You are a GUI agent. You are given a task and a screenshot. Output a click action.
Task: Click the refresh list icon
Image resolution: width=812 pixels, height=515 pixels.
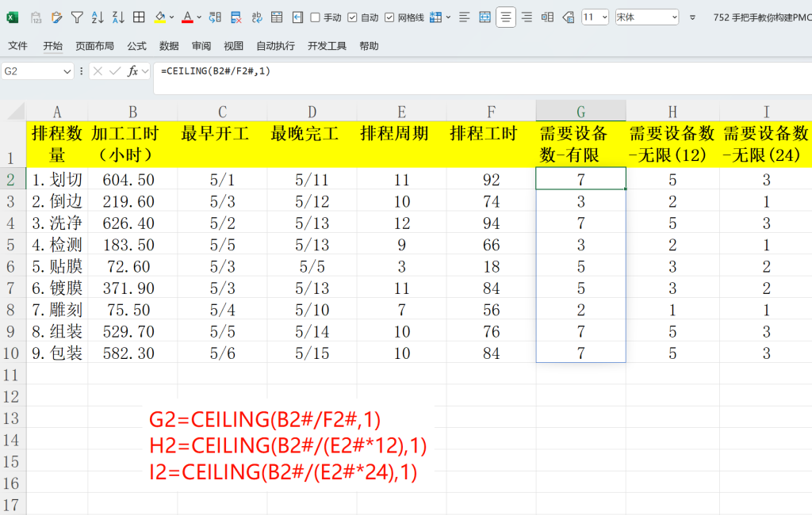(x=215, y=17)
